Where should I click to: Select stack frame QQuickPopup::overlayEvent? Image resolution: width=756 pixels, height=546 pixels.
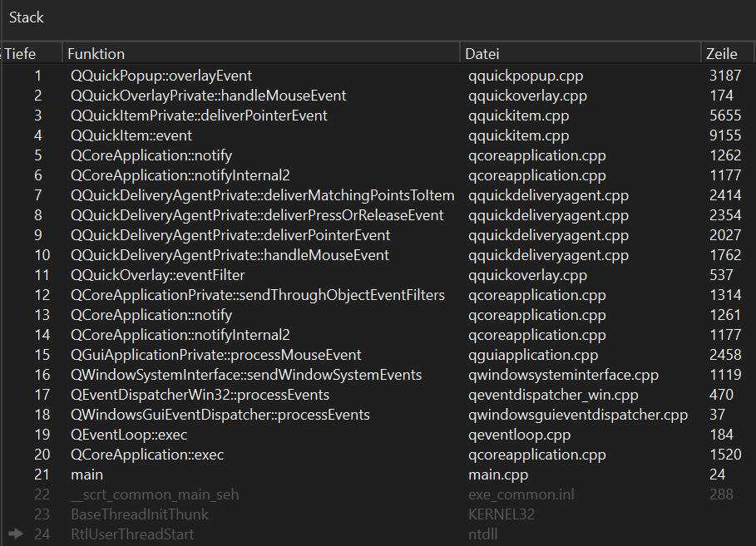pos(378,76)
